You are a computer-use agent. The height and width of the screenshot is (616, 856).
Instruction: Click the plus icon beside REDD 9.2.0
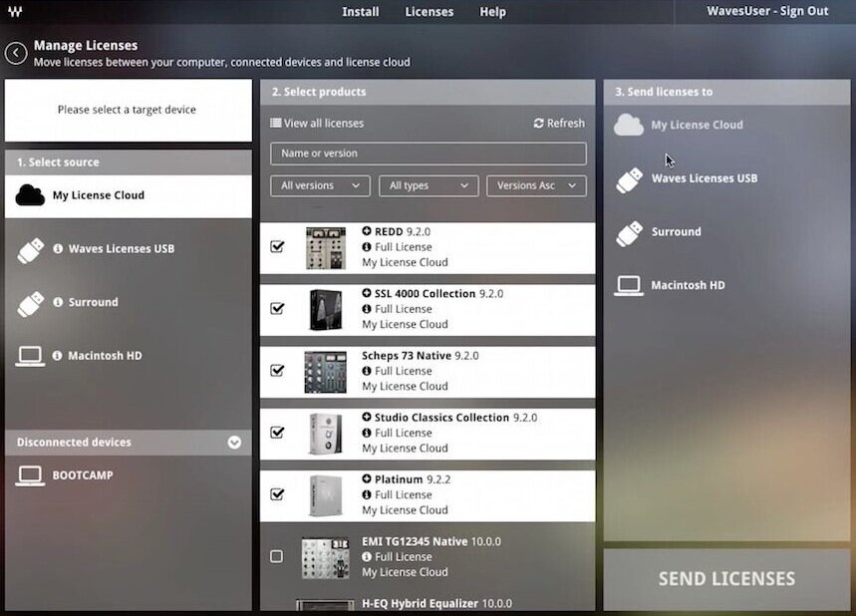[367, 231]
